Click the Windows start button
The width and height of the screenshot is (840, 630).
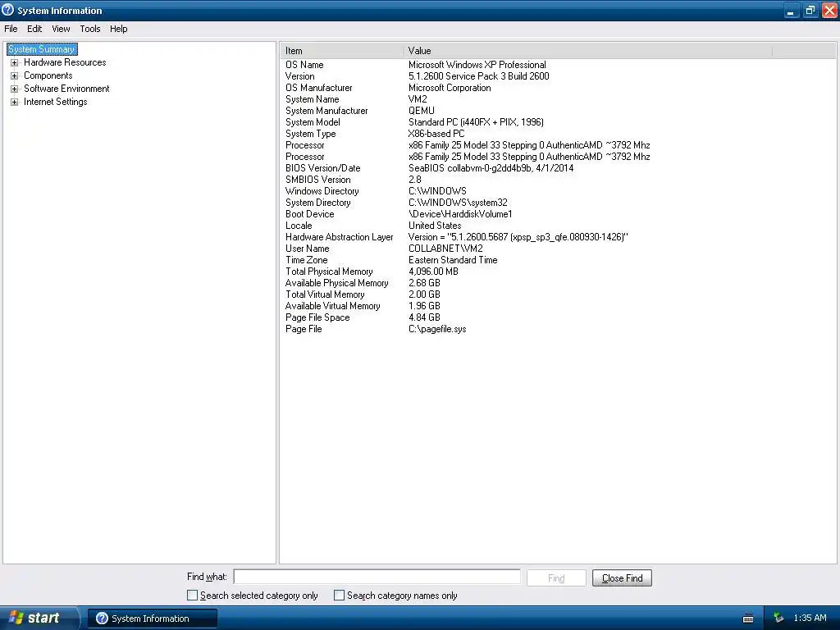[x=39, y=618]
